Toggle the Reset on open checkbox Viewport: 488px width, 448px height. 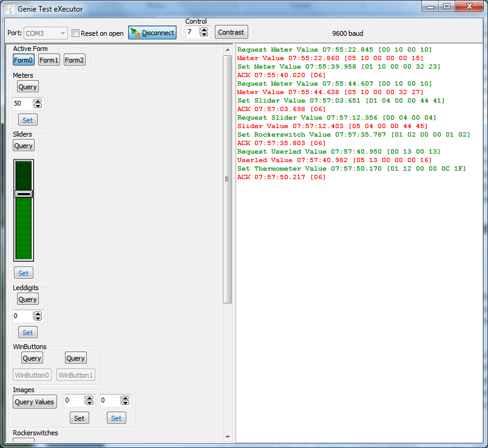(x=75, y=33)
